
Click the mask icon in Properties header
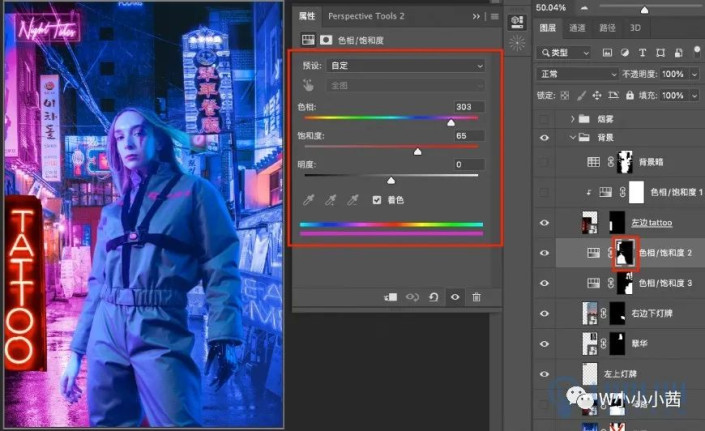tap(326, 40)
